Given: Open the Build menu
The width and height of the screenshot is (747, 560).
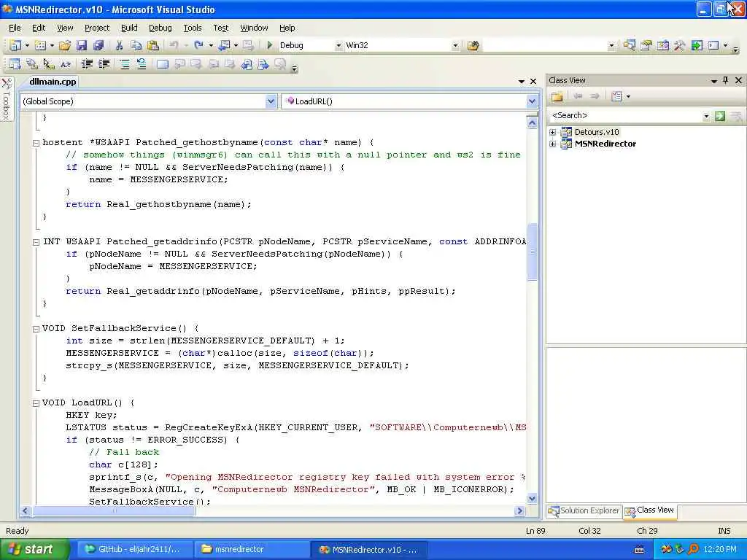Looking at the screenshot, I should tap(129, 28).
